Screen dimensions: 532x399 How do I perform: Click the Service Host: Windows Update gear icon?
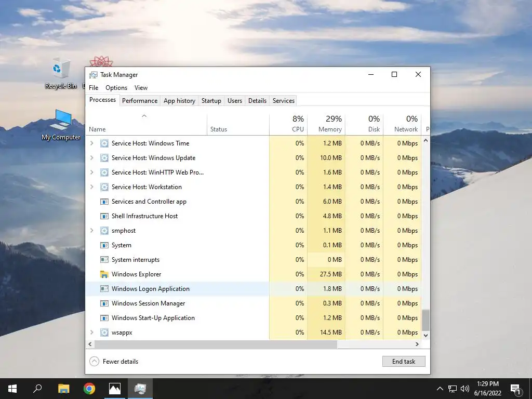click(x=104, y=158)
